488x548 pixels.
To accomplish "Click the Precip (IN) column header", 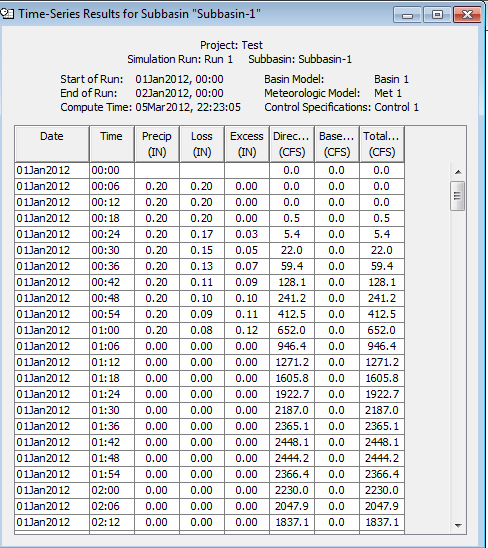I will (x=157, y=144).
